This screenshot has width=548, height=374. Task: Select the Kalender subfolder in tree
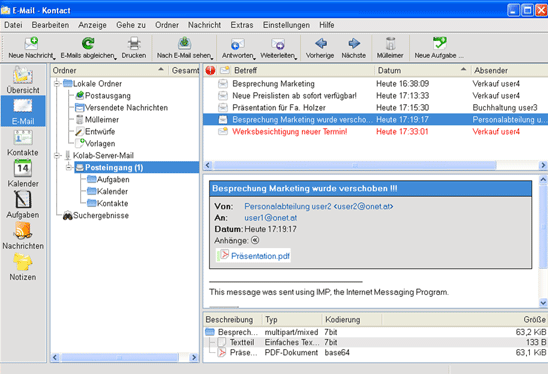pos(107,191)
